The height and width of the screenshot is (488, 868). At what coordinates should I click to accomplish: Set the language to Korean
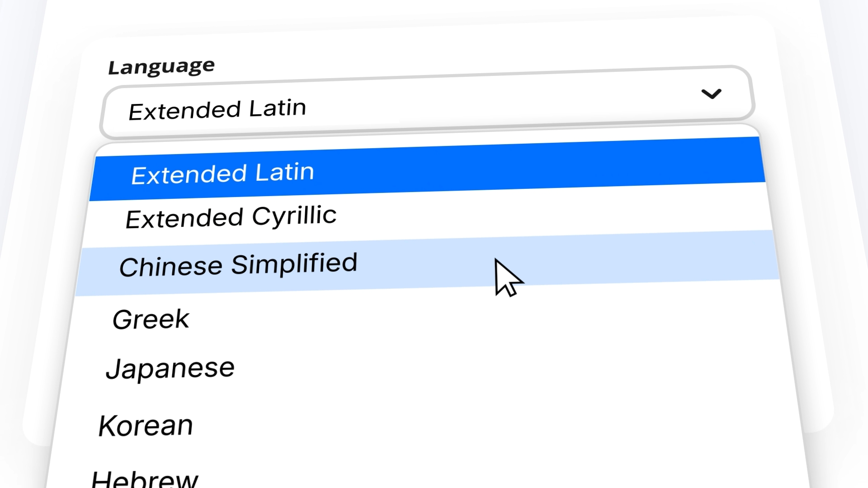pos(146,426)
